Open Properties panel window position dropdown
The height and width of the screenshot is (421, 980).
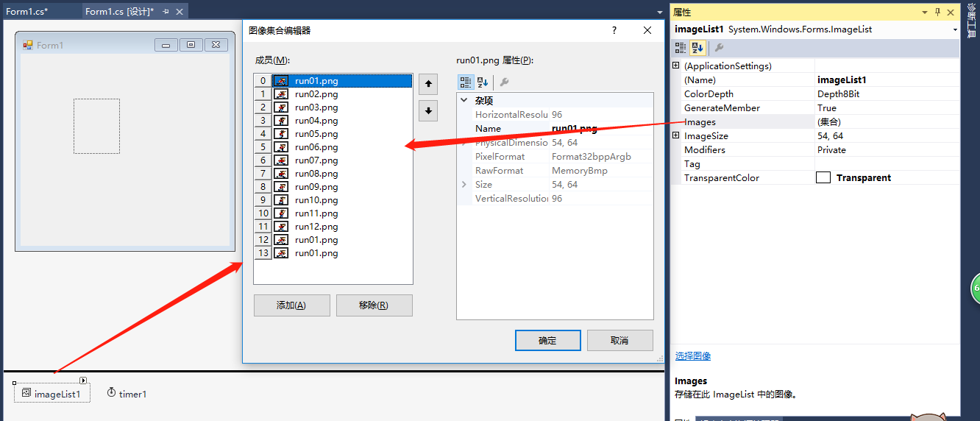(x=926, y=12)
